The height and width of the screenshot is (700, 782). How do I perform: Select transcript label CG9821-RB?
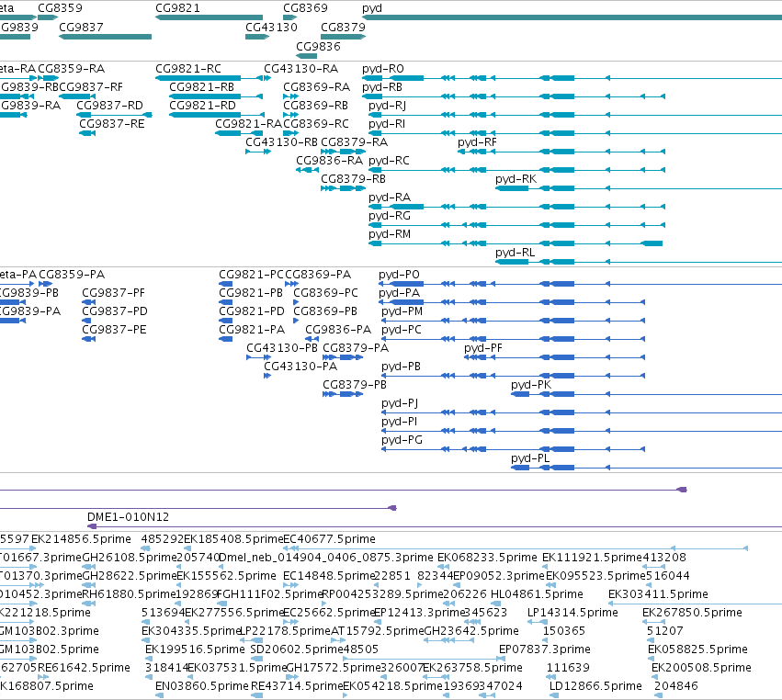[x=201, y=86]
